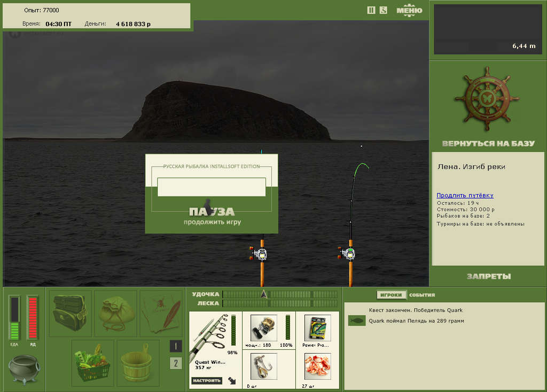Click 'Quark поймал Пелядь на 289 грамм' message
This screenshot has height=392, width=547.
(x=416, y=321)
